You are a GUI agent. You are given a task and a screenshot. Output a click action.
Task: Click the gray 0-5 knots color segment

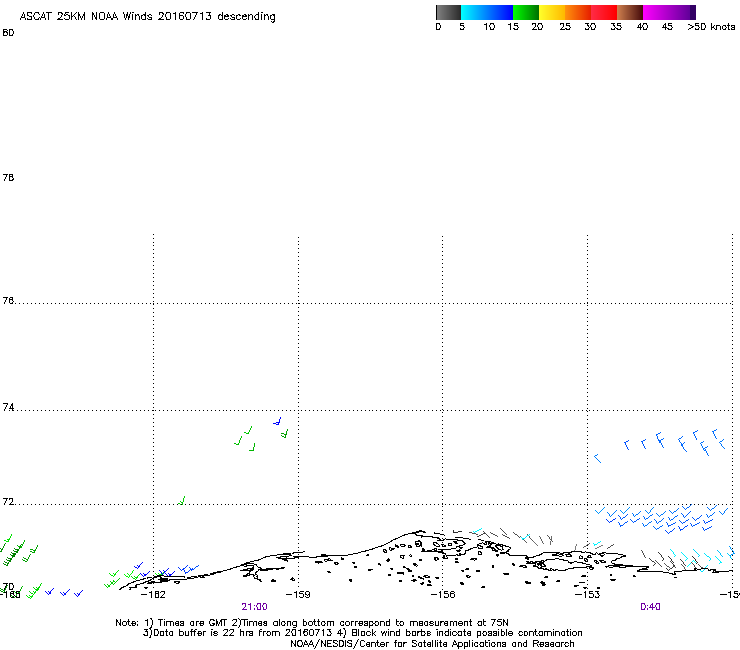click(x=448, y=12)
